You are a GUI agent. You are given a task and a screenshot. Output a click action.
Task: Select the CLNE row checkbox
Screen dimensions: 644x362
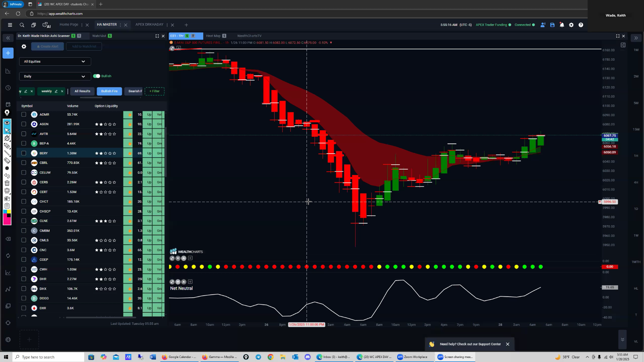(x=23, y=221)
